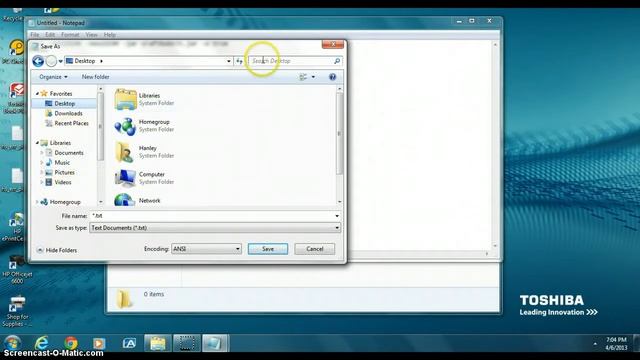The width and height of the screenshot is (640, 360).
Task: Change view with the views icon
Action: [303, 77]
